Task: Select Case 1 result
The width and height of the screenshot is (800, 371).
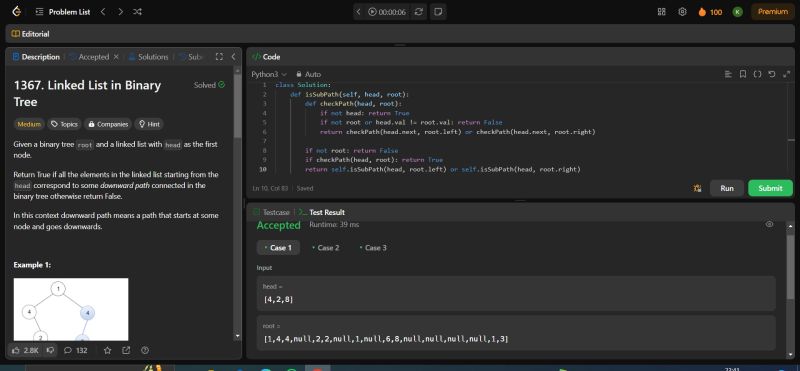Action: (x=278, y=248)
